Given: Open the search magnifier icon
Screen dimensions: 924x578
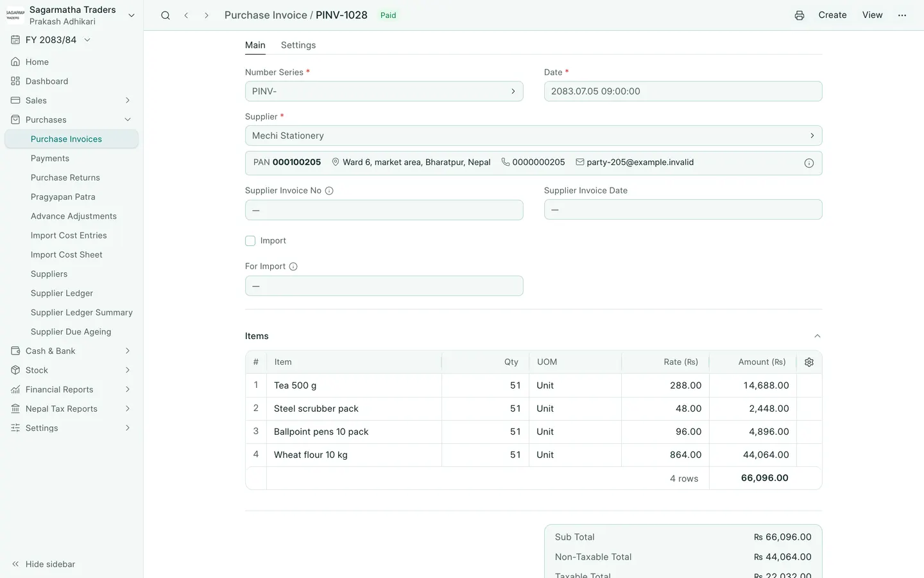Looking at the screenshot, I should pos(166,15).
